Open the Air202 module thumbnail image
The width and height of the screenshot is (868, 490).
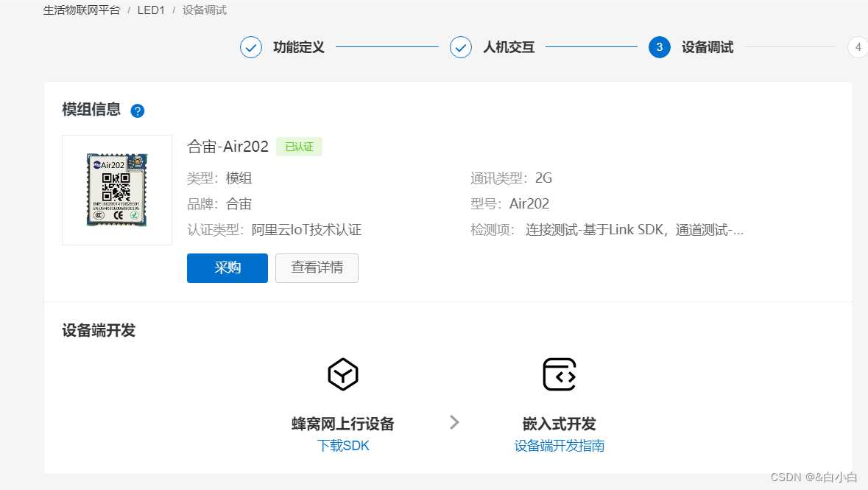117,190
